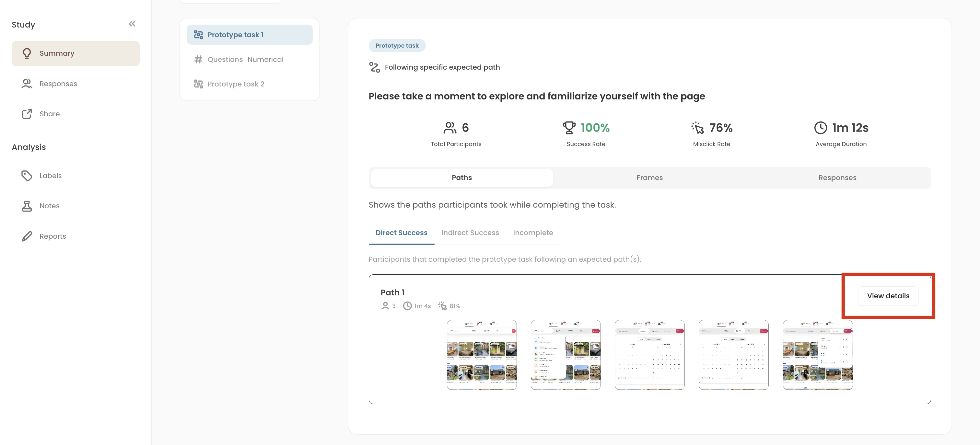Select the Direct Success sub-tab

[401, 233]
